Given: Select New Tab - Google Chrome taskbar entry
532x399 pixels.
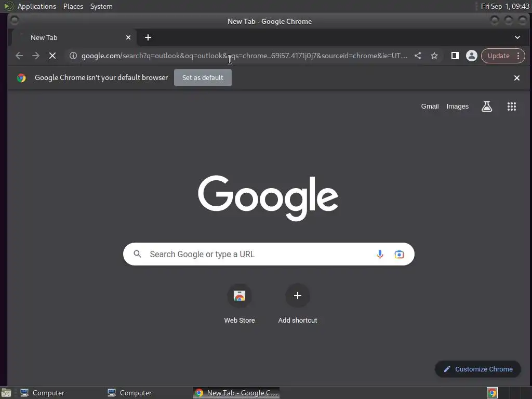Looking at the screenshot, I should (236, 393).
